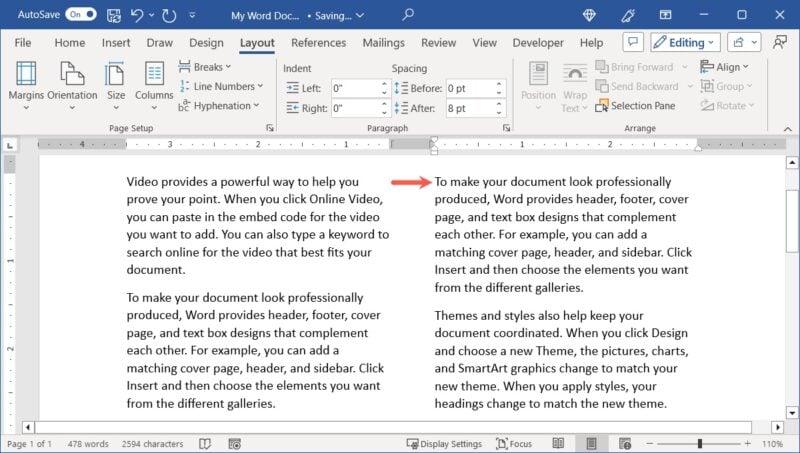The image size is (800, 453).
Task: Click the vertical scrollbar down arrow
Action: 792,413
